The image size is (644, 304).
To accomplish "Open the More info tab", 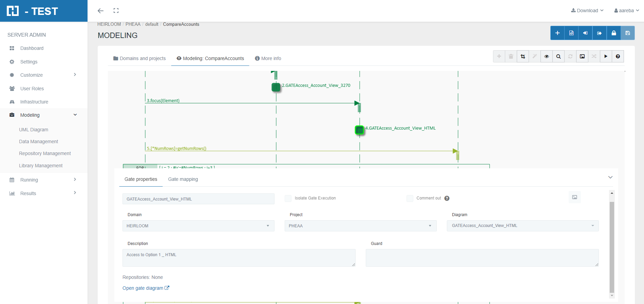I will click(x=268, y=58).
